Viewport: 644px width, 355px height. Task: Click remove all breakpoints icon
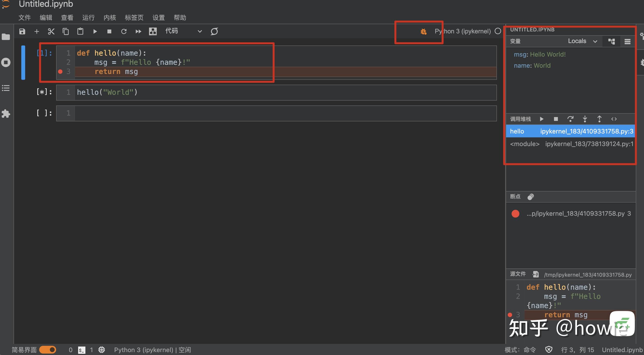pos(531,197)
